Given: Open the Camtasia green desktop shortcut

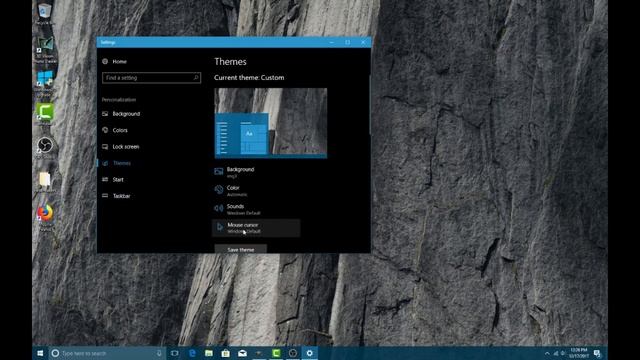Looking at the screenshot, I should coord(45,113).
